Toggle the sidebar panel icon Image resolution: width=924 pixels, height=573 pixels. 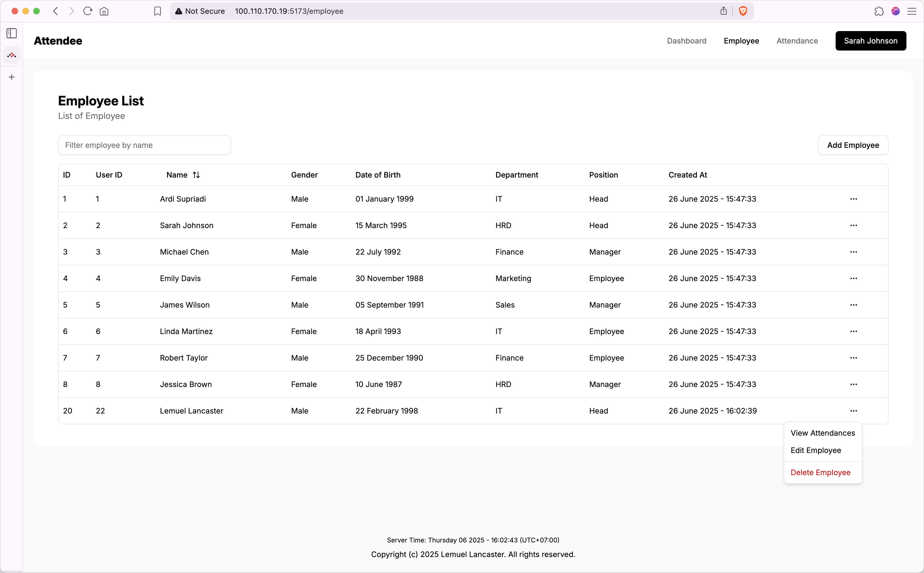pos(11,33)
